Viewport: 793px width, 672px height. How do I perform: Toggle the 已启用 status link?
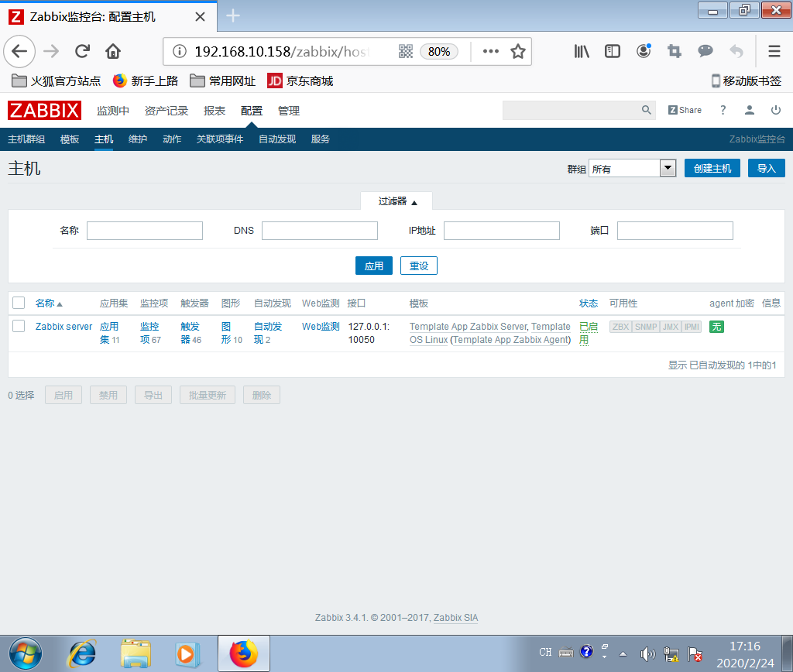(589, 333)
